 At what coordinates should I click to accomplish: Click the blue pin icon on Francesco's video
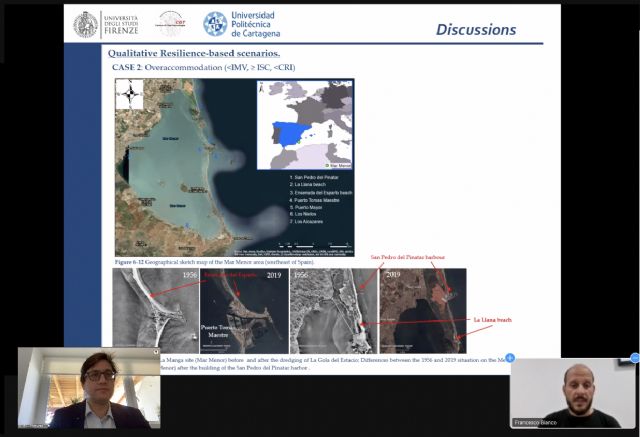tap(510, 357)
